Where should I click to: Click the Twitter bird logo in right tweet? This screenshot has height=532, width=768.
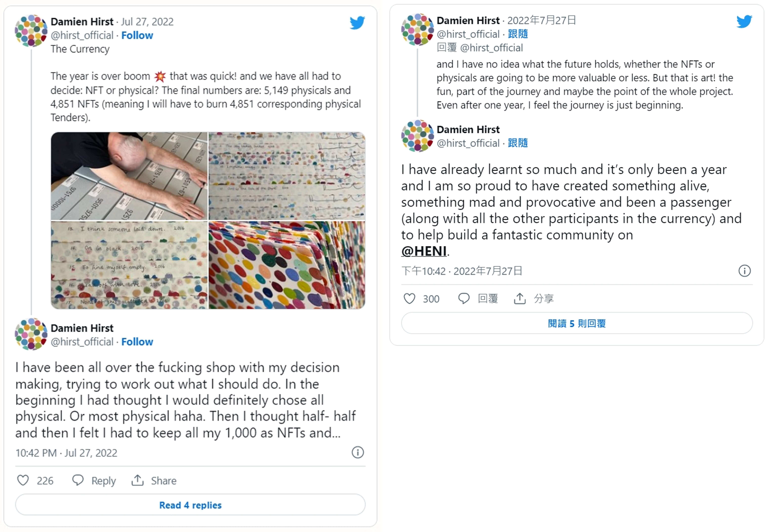click(x=744, y=21)
